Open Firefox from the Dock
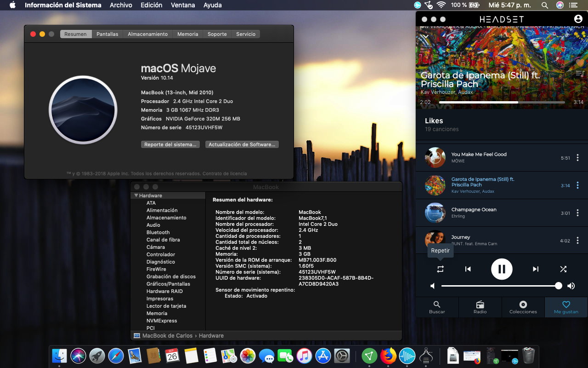The width and height of the screenshot is (588, 368). (x=388, y=356)
